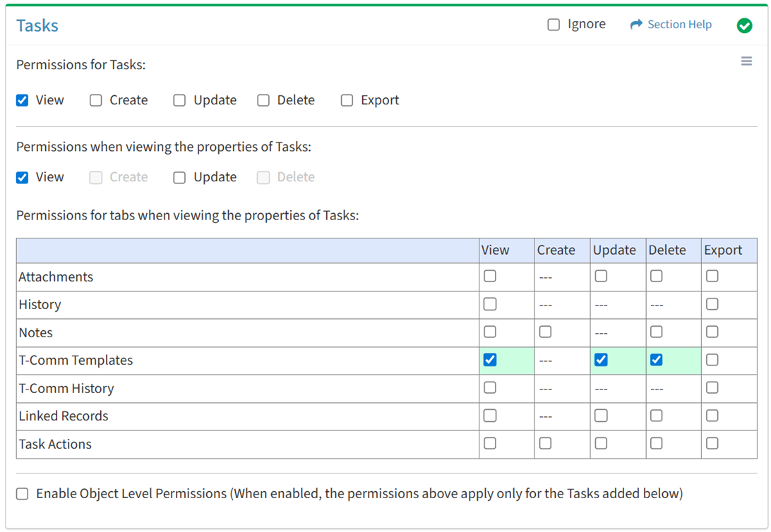Check View for T-Comm History

pos(490,387)
